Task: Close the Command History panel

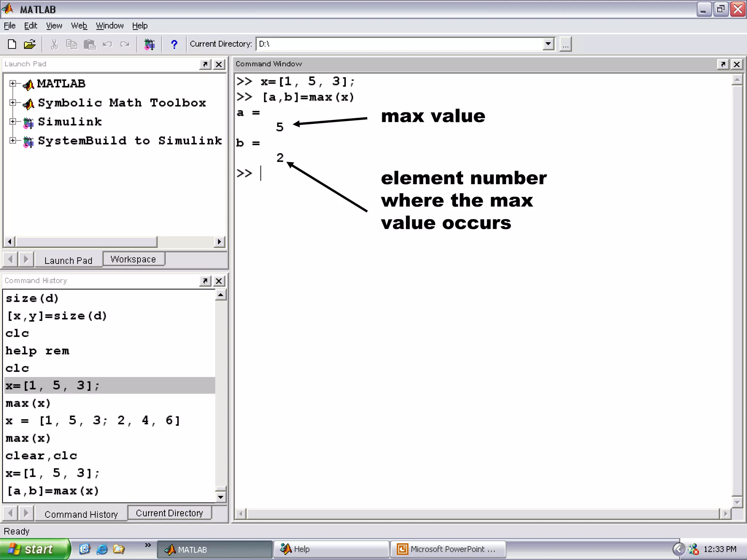Action: 219,281
